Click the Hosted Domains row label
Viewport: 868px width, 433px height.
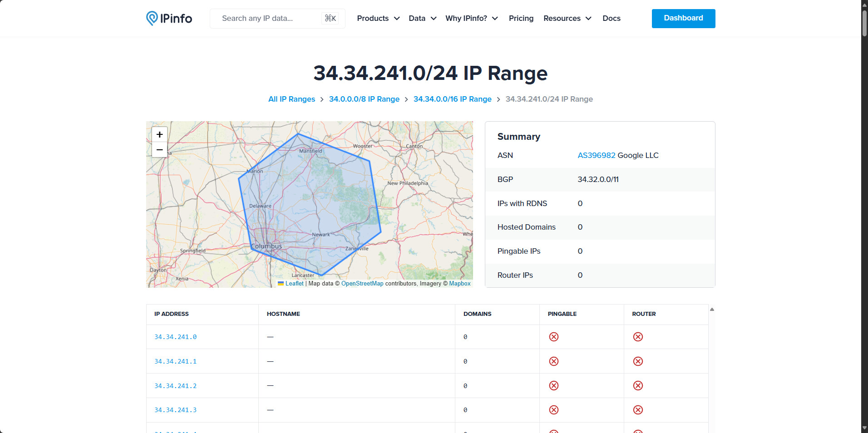coord(526,227)
